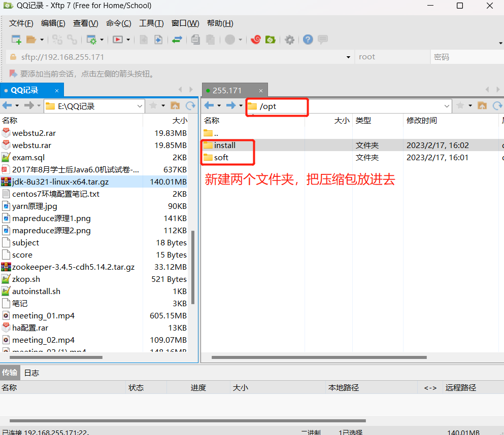Launch Xshell via the red swirl icon
Screen dimensions: 504x435
[x=256, y=40]
